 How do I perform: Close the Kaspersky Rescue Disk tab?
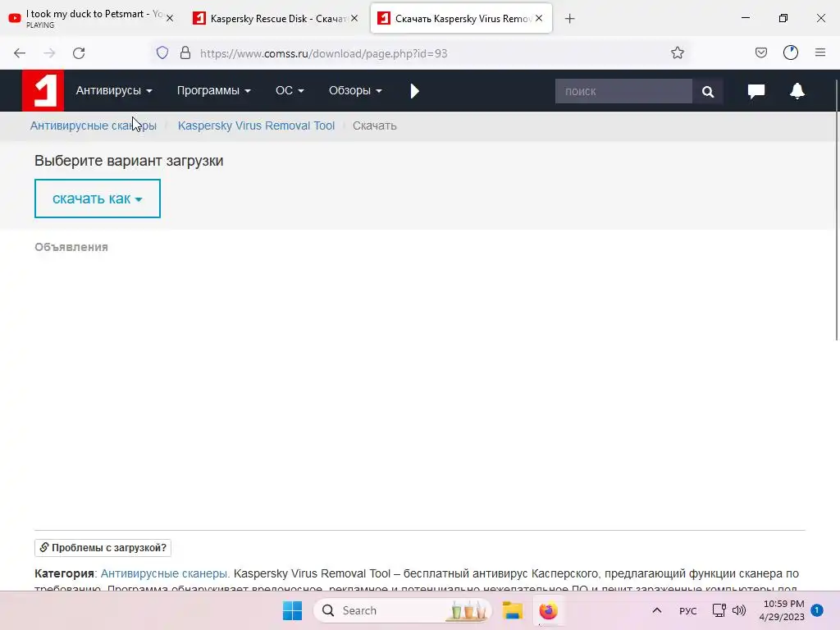point(354,18)
